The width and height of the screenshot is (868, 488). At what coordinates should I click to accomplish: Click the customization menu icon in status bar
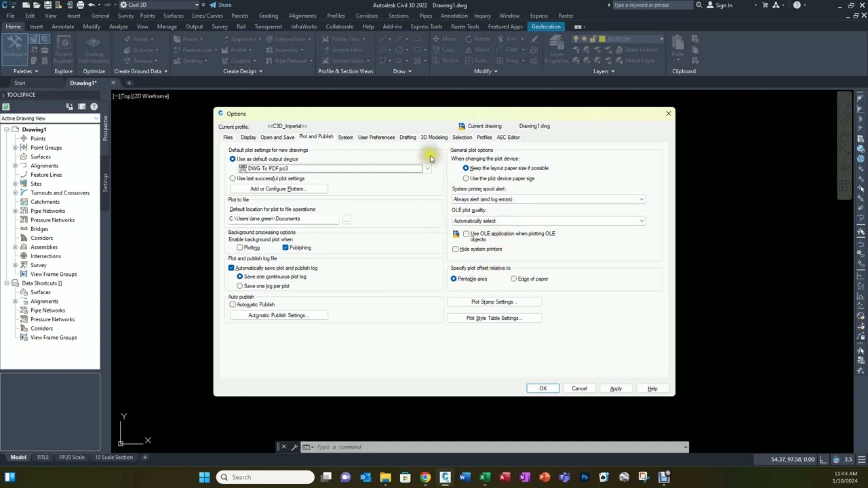point(861,460)
